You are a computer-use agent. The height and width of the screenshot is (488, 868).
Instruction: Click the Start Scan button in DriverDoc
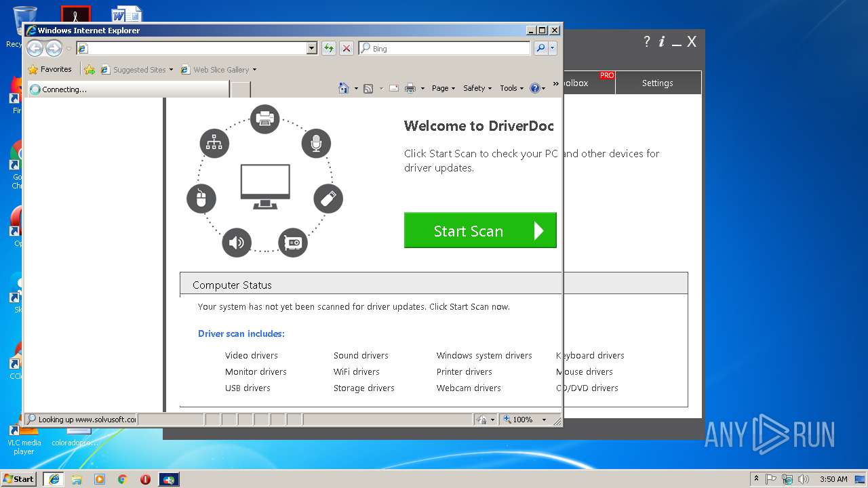coord(480,230)
